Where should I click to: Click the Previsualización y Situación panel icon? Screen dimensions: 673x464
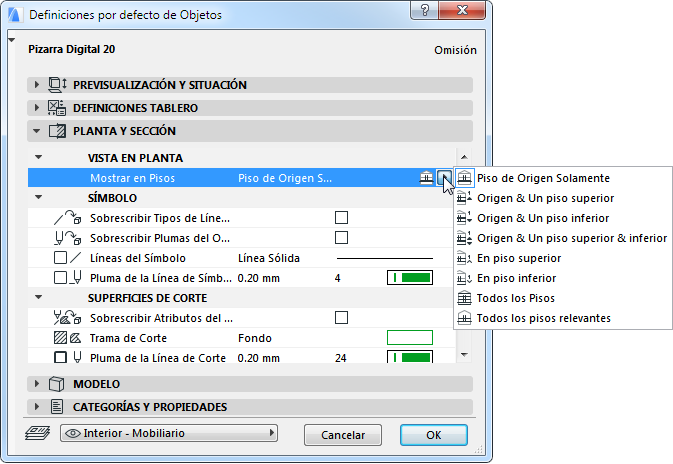(57, 85)
